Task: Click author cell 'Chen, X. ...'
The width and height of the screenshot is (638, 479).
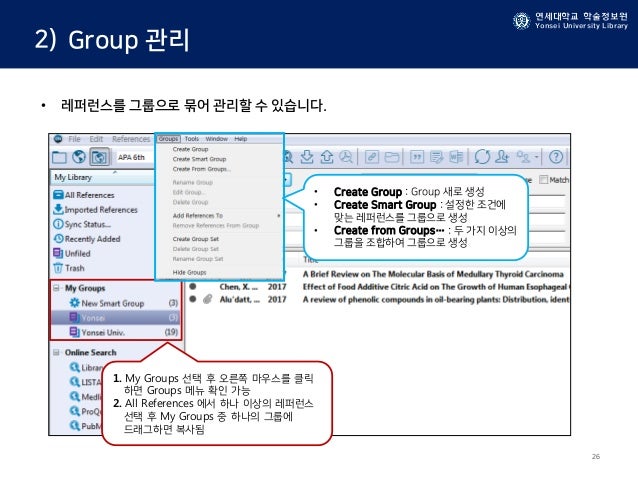Action: 238,287
